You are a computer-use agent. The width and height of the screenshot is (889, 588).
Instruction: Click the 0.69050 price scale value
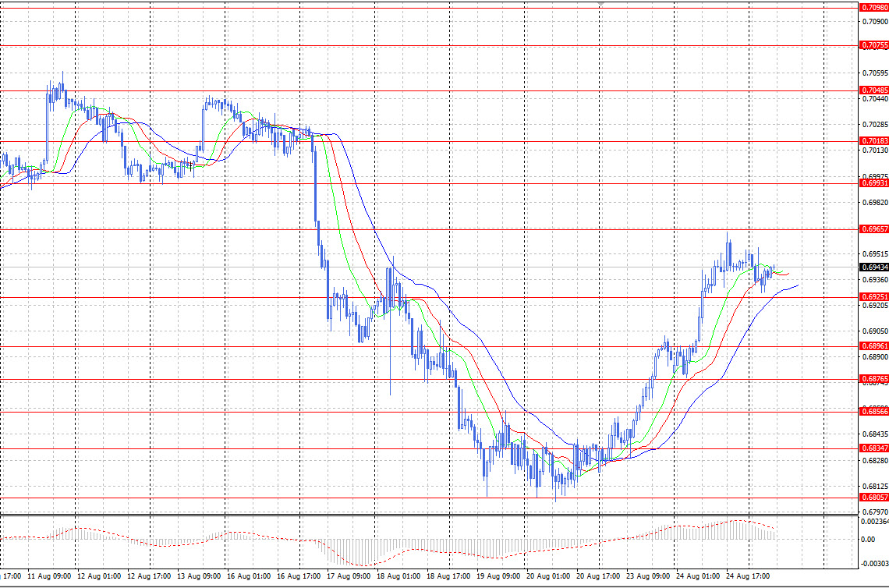[875, 331]
